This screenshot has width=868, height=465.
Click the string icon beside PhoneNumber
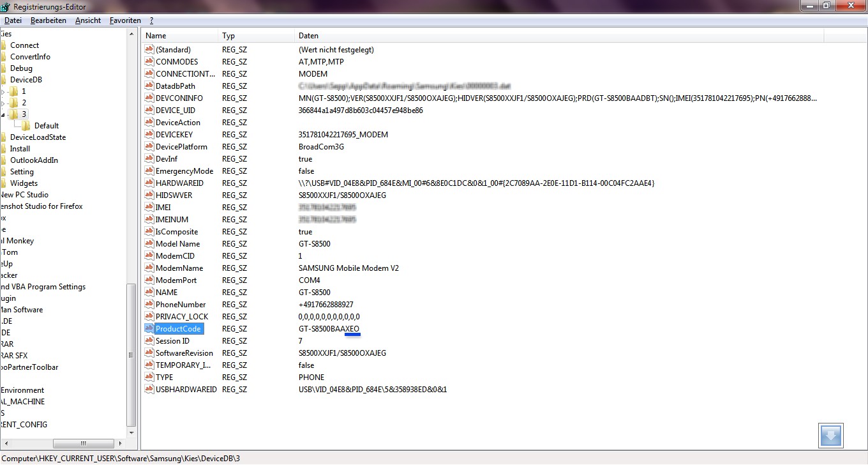pos(149,305)
